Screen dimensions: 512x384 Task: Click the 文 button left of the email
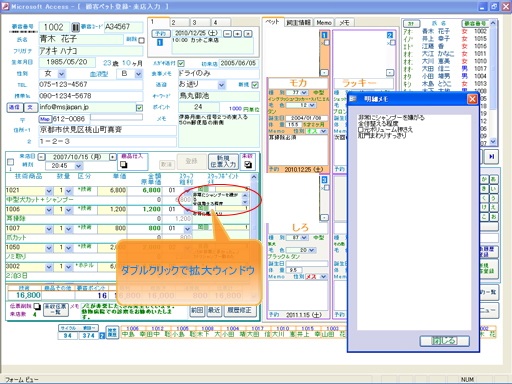point(30,107)
